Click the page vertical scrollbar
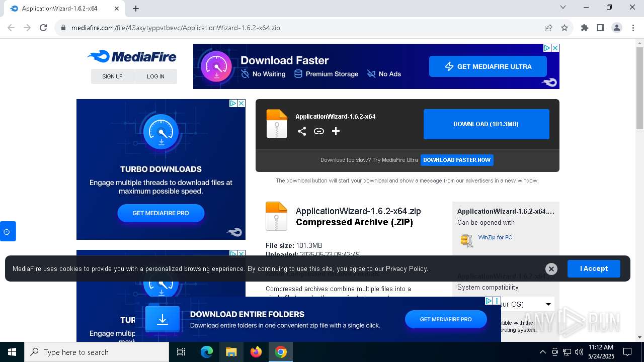 tap(639, 88)
